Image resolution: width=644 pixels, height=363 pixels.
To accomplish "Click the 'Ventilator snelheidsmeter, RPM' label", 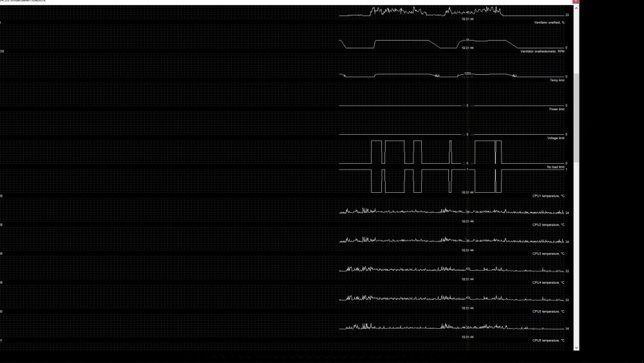I will click(x=542, y=52).
